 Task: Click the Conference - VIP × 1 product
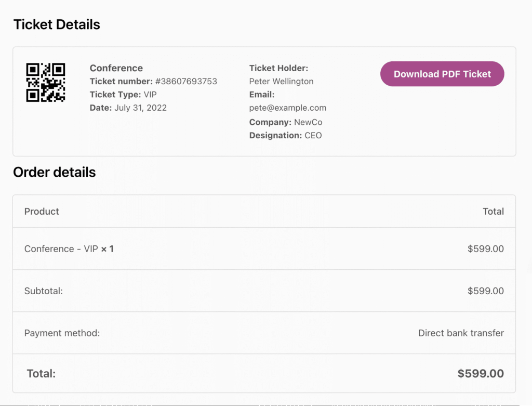coord(69,248)
